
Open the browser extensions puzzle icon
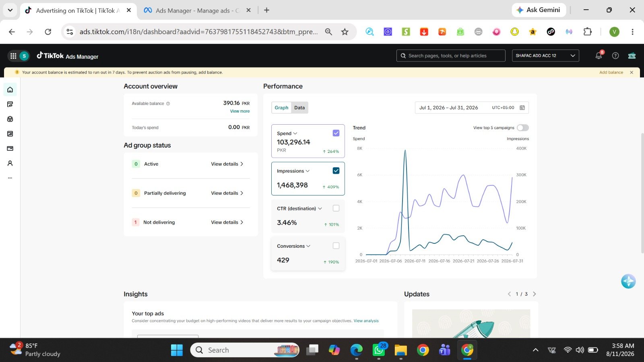[x=588, y=32]
